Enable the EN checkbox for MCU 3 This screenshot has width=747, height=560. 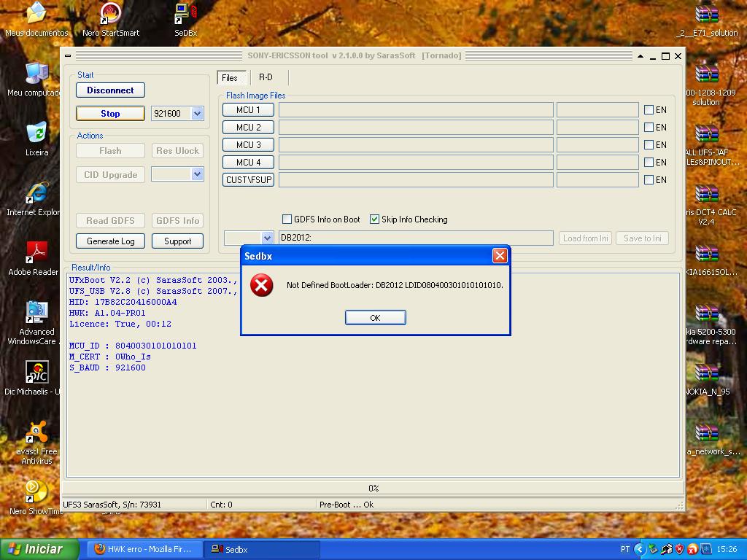pos(649,145)
